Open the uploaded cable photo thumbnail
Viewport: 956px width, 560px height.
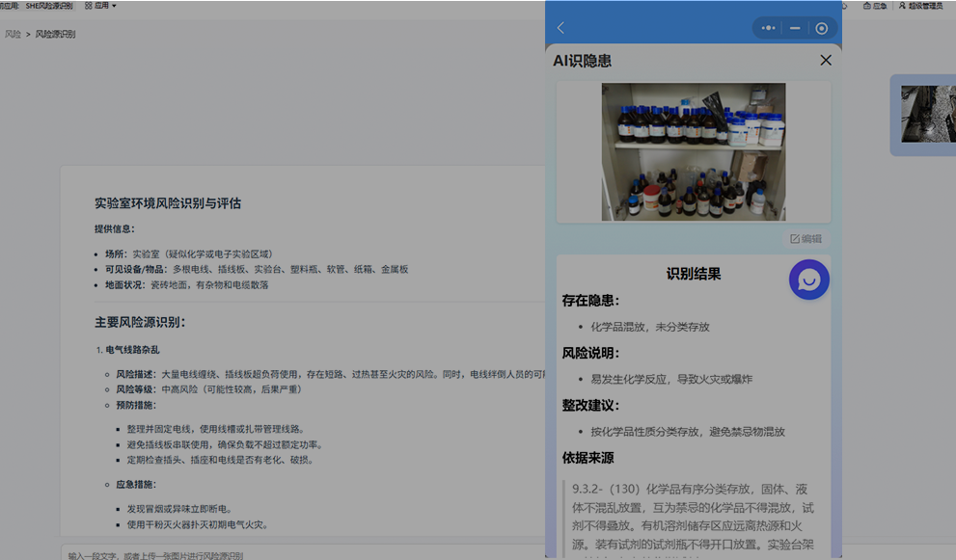926,114
